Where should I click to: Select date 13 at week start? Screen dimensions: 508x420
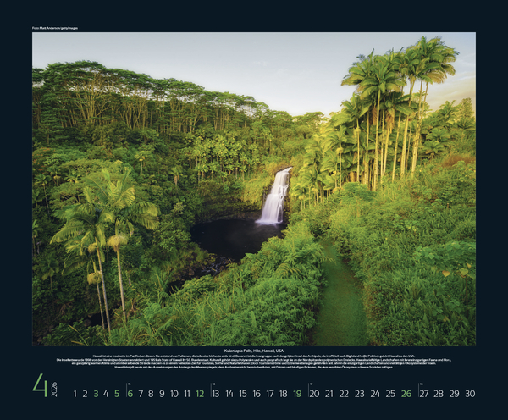216,394
